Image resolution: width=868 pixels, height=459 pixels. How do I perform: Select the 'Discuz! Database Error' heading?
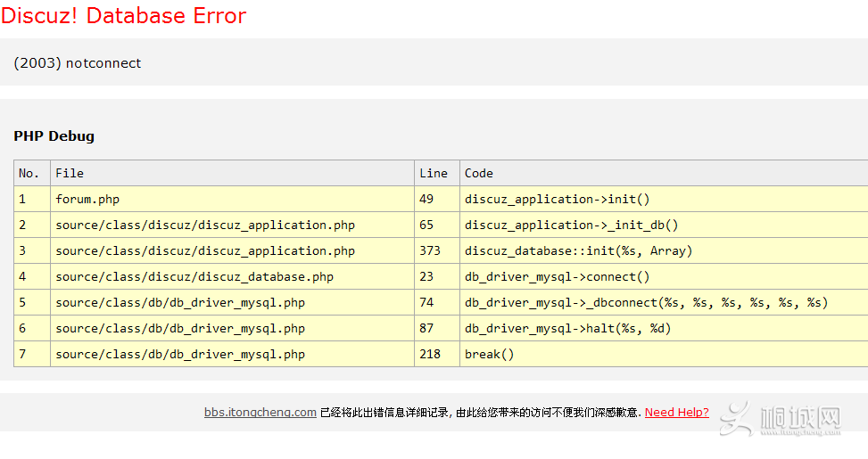point(123,15)
